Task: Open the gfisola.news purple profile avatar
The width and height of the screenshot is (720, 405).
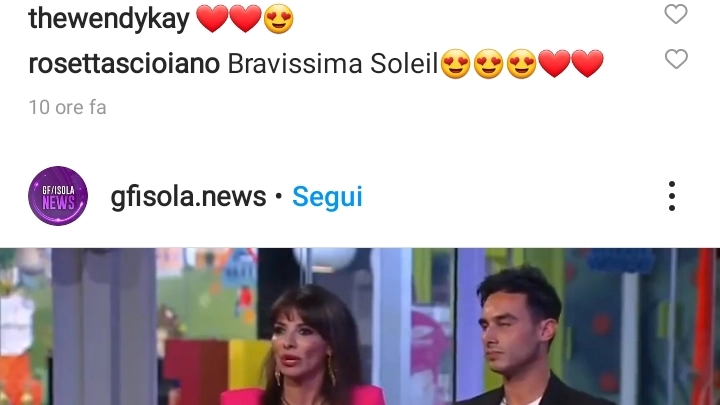Action: click(x=58, y=196)
